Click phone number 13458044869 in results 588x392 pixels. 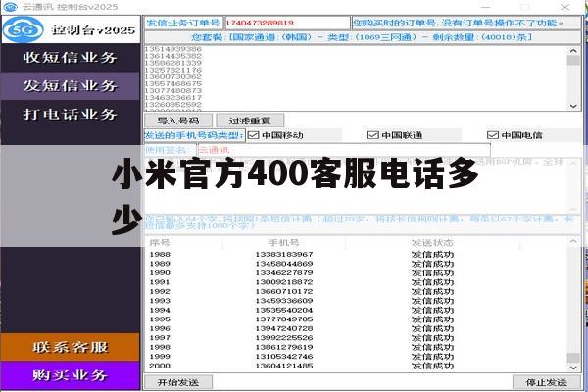[284, 264]
